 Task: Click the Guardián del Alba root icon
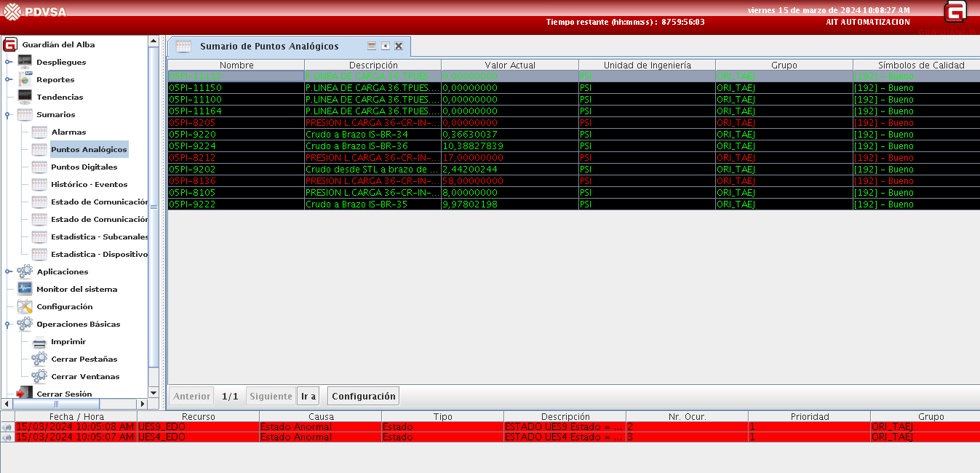click(x=10, y=44)
